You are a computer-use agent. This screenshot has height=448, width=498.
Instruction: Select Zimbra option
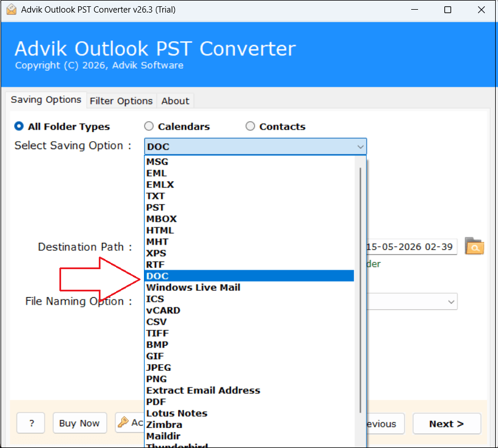[250, 425]
